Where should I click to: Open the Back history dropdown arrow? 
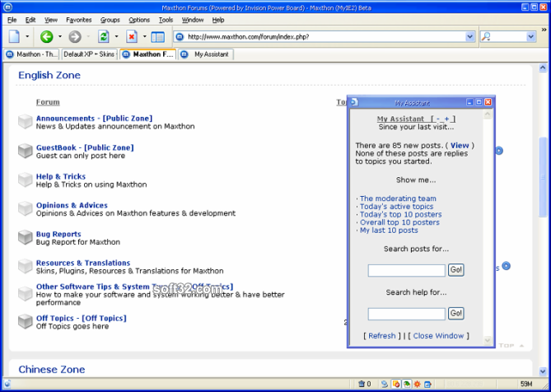coord(60,36)
